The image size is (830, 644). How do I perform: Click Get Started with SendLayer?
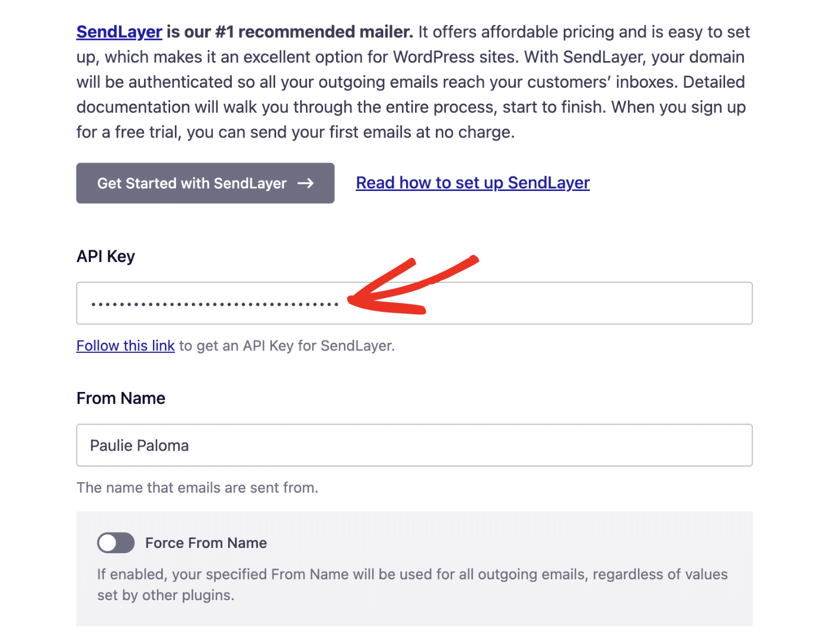(x=205, y=183)
